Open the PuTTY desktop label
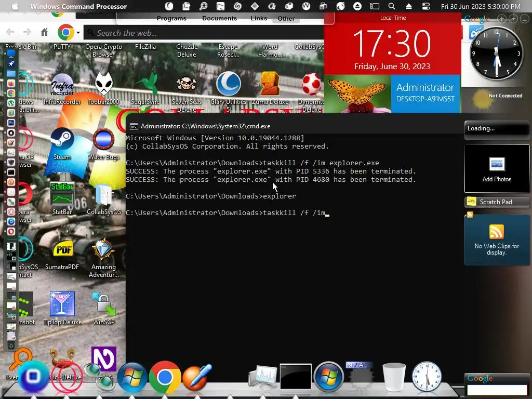Image resolution: width=532 pixels, height=399 pixels. pyautogui.click(x=62, y=47)
